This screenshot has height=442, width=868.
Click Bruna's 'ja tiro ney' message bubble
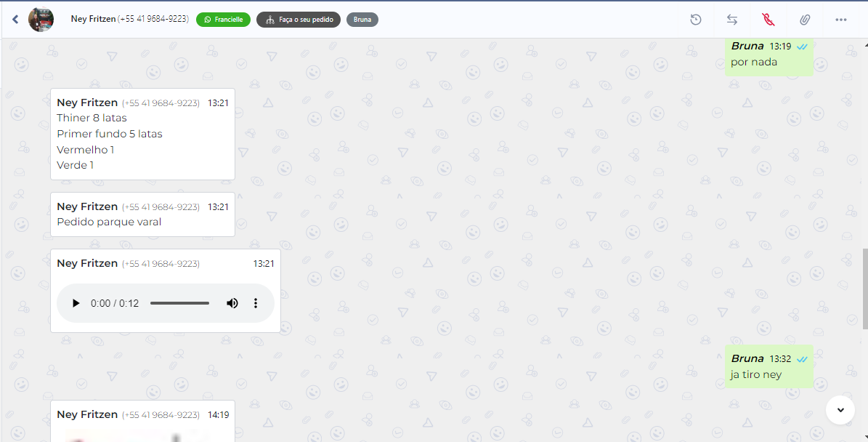[769, 366]
